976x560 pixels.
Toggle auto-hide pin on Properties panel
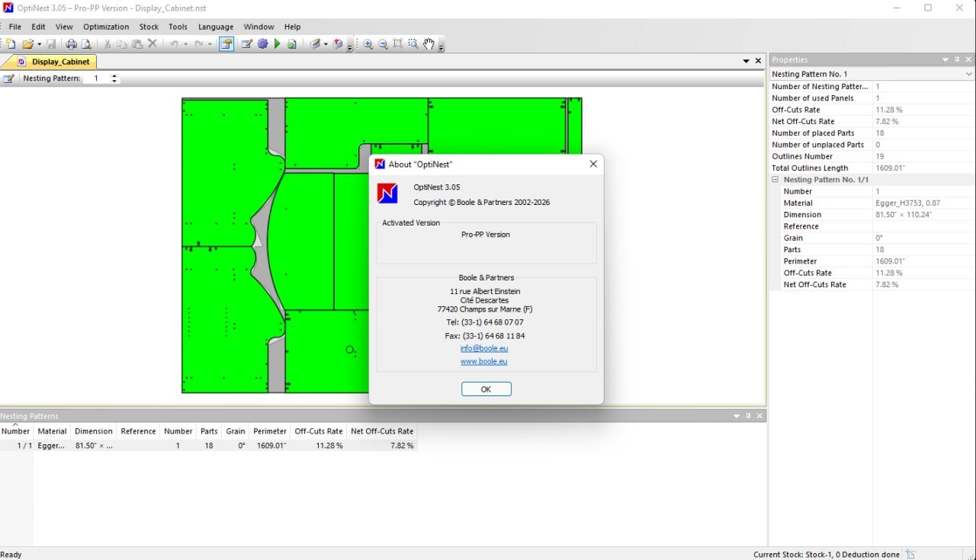(x=957, y=59)
